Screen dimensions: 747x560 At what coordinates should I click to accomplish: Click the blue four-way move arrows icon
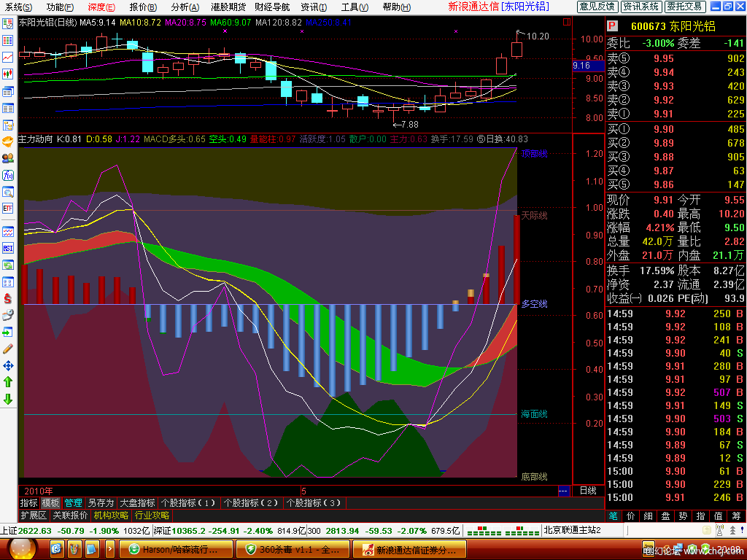[x=7, y=366]
